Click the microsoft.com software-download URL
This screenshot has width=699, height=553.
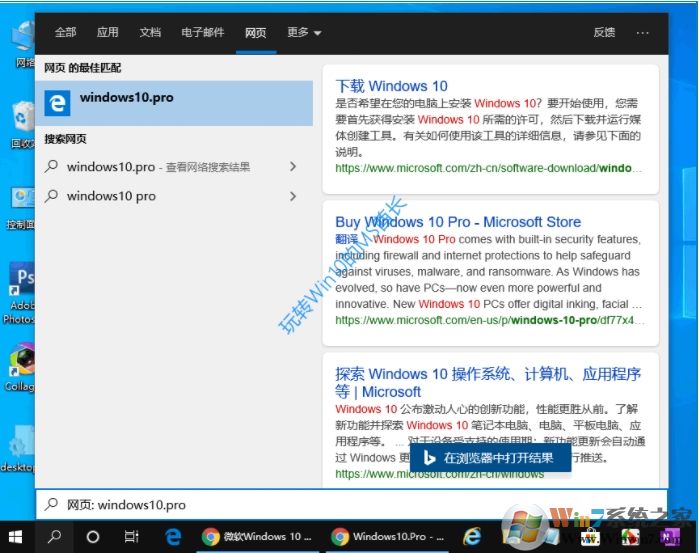[x=489, y=168]
